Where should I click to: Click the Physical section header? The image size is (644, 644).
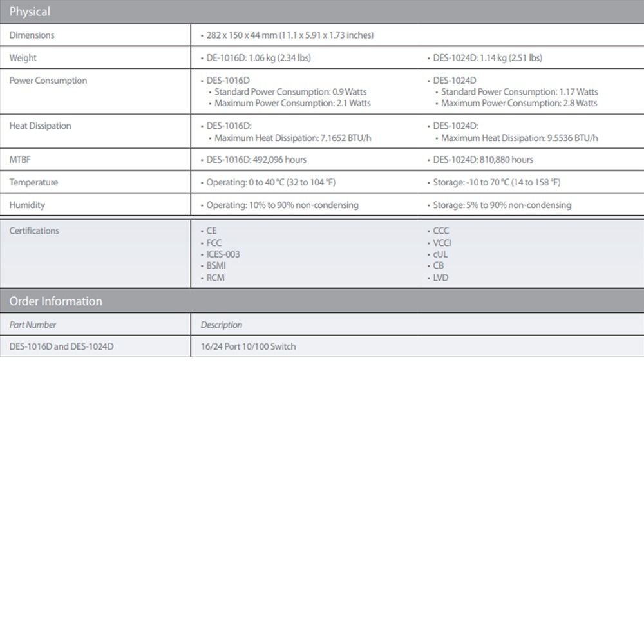coord(30,12)
